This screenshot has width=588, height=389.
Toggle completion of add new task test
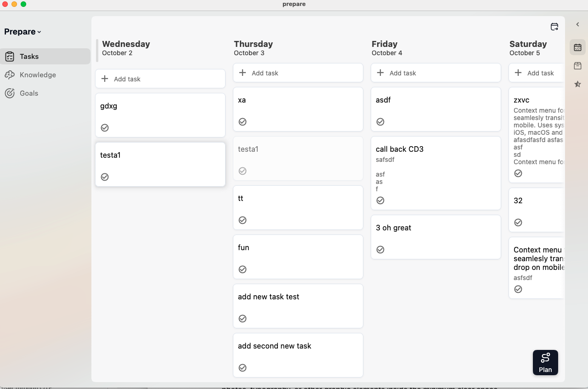point(243,319)
